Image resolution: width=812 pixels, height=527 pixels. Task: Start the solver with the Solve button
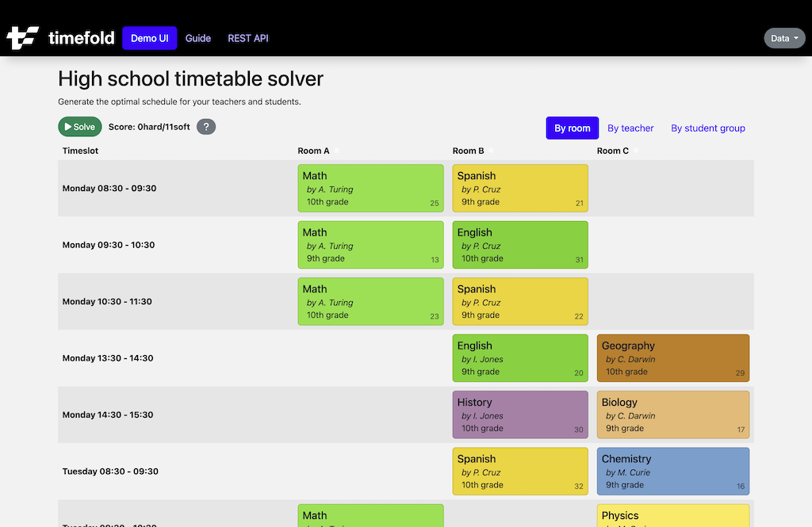coord(79,126)
